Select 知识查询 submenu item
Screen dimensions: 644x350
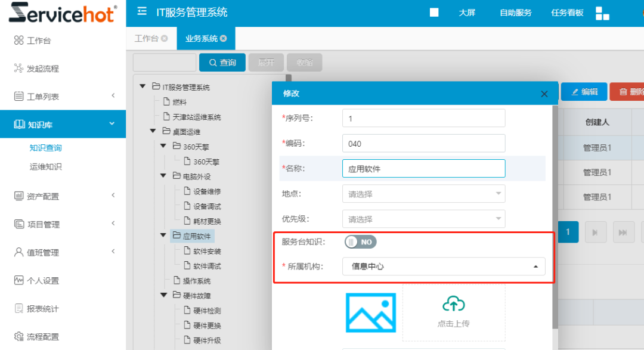point(46,148)
